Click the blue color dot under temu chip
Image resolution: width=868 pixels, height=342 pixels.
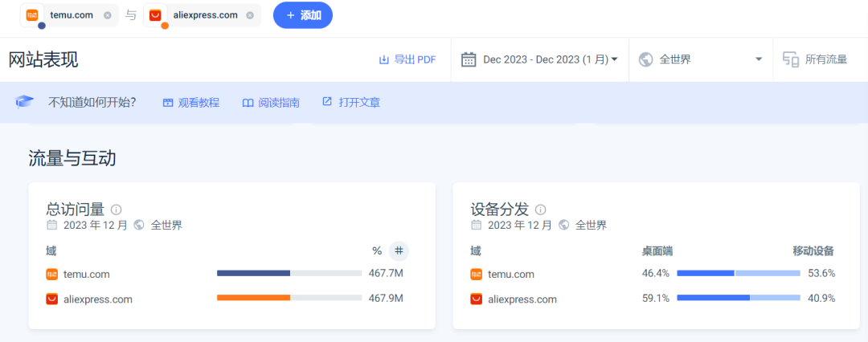click(x=42, y=26)
